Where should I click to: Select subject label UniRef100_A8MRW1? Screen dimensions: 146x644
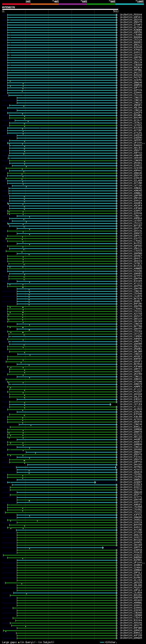131,603
